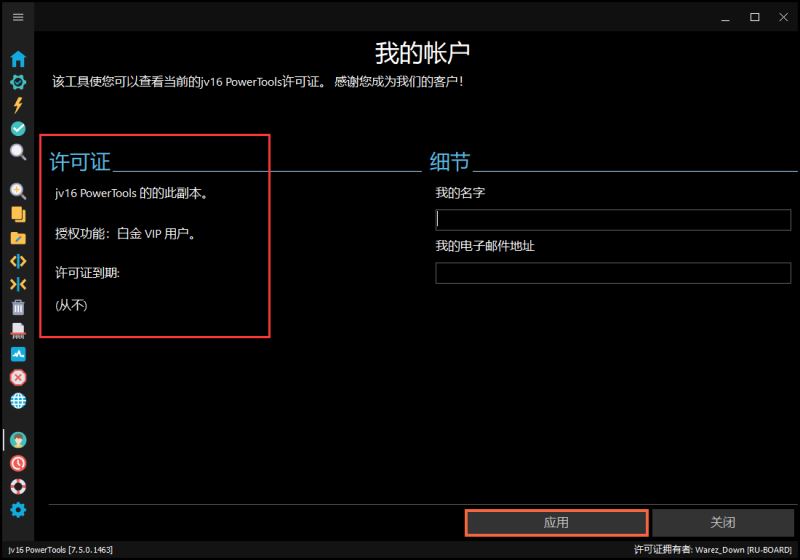Open the hamburger menu
This screenshot has height=560, width=800.
(18, 17)
